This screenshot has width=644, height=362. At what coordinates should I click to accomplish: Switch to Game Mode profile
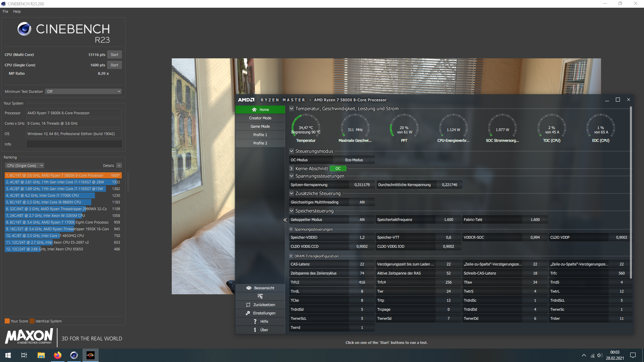tap(260, 126)
